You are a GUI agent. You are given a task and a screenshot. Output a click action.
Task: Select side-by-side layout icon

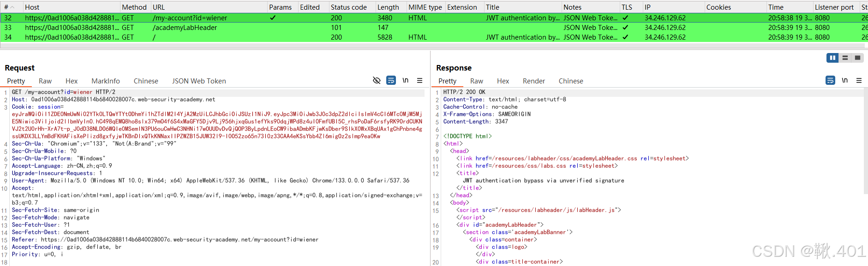coord(832,58)
